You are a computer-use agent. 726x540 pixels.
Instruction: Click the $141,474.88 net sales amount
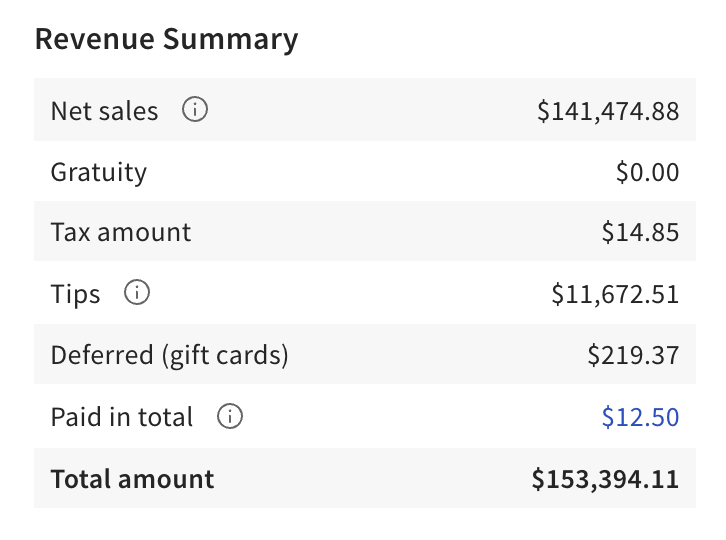(607, 111)
